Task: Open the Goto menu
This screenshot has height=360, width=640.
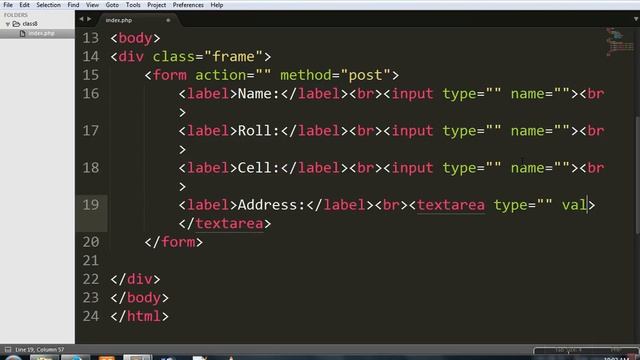Action: 112,5
